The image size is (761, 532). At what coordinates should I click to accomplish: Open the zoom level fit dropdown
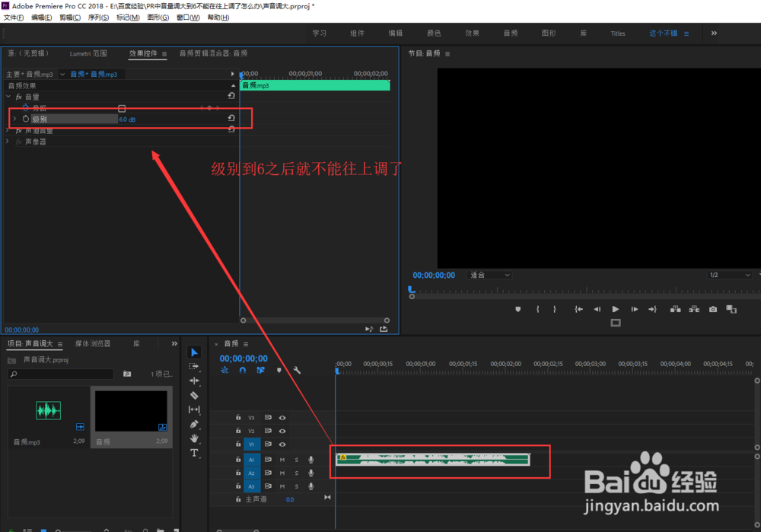tap(489, 276)
